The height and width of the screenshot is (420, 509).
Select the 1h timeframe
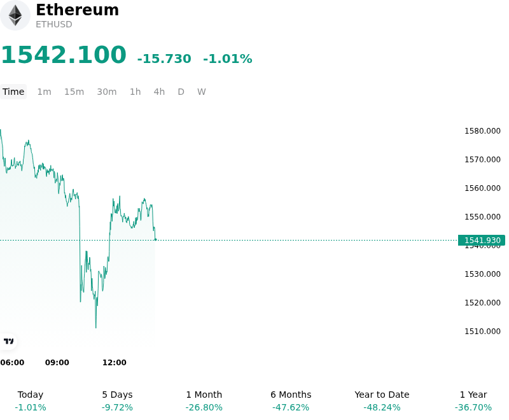point(136,92)
